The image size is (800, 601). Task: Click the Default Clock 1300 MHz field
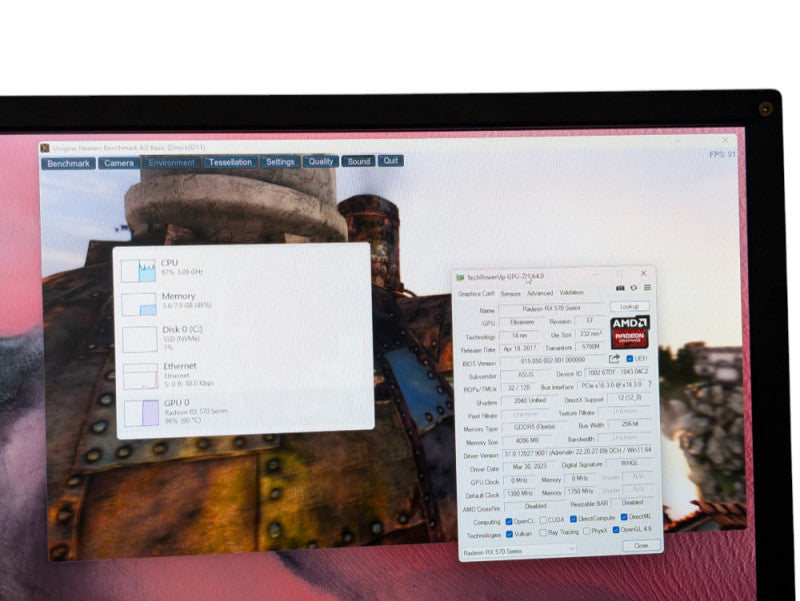coord(519,493)
